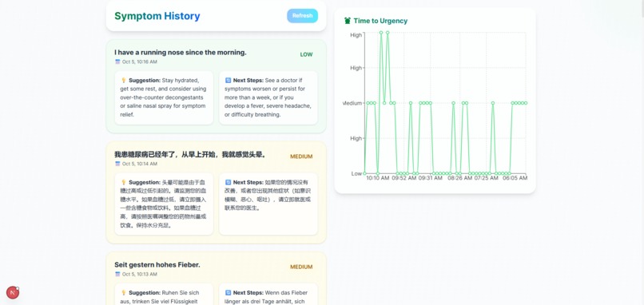The height and width of the screenshot is (305, 644).
Task: Click the '09:52 AM' axis label
Action: (403, 178)
